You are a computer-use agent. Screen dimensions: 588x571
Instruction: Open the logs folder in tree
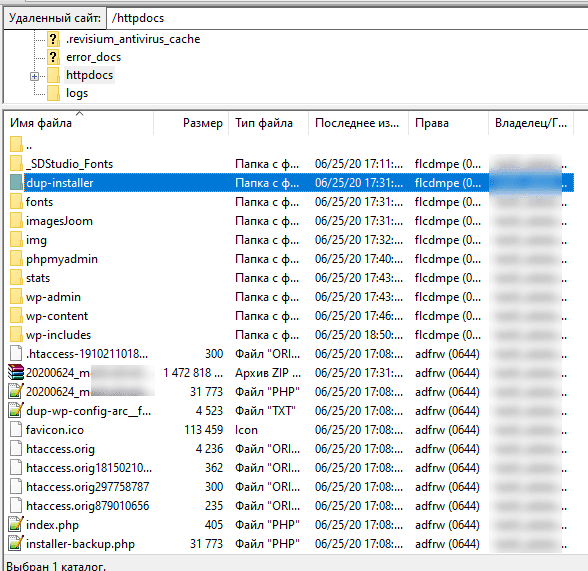[76, 93]
